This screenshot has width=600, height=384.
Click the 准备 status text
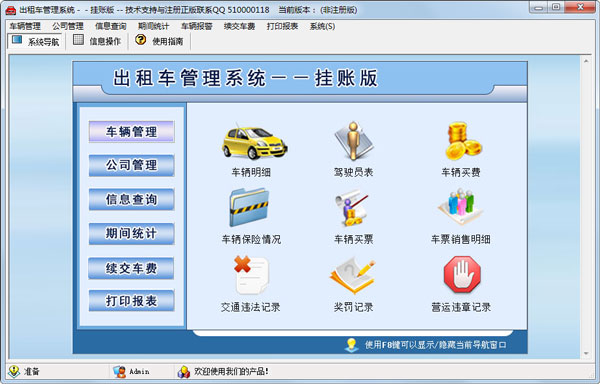click(x=32, y=371)
